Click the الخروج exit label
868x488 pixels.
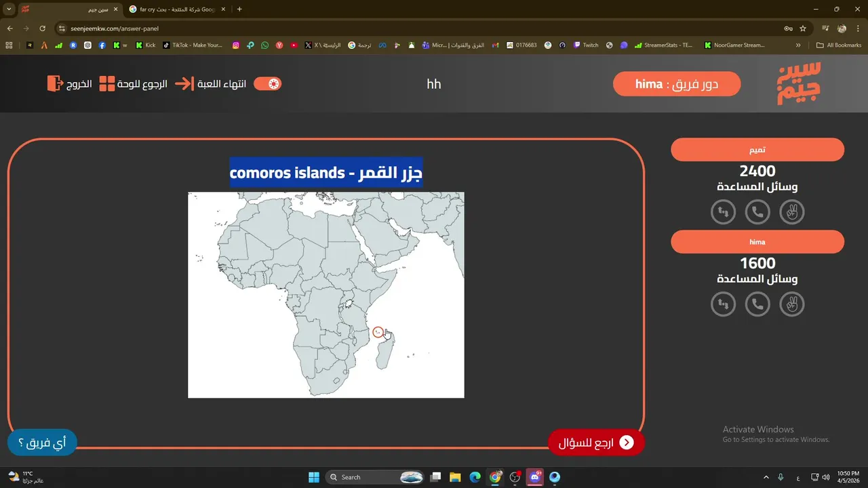(x=79, y=84)
